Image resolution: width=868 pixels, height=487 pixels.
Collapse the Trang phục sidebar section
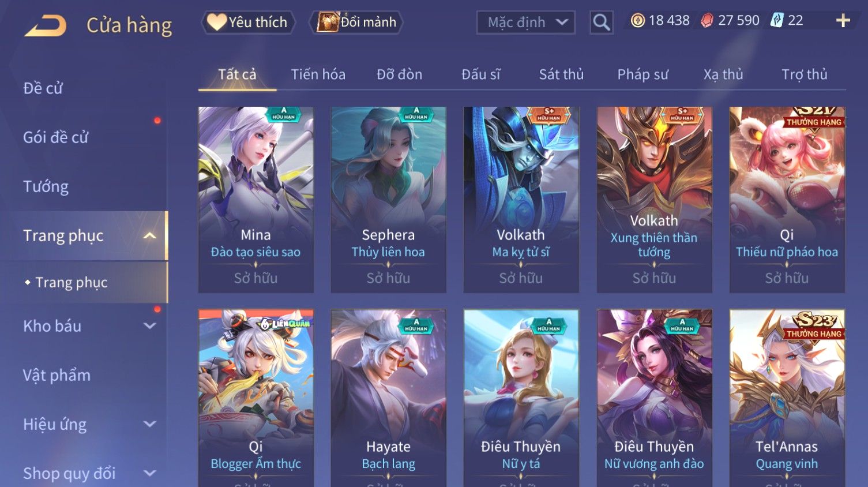[x=150, y=235]
